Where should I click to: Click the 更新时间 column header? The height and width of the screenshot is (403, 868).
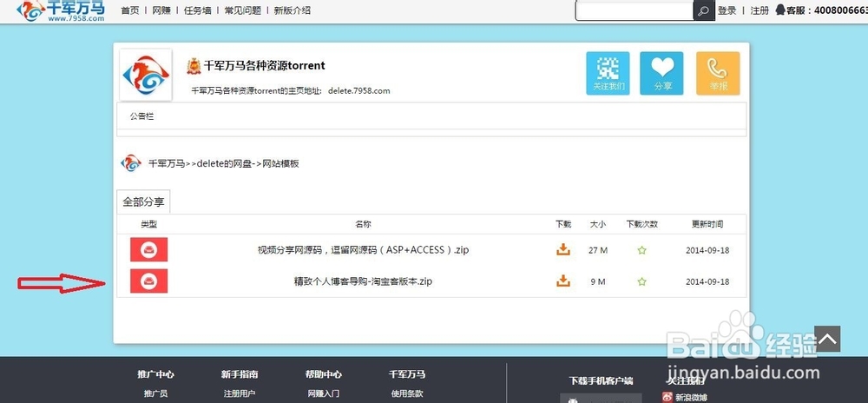707,224
